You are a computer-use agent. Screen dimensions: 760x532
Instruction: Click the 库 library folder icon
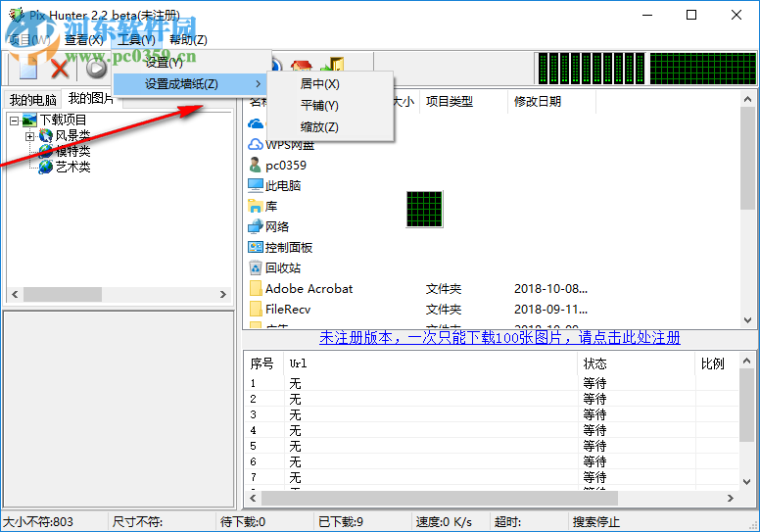[256, 206]
